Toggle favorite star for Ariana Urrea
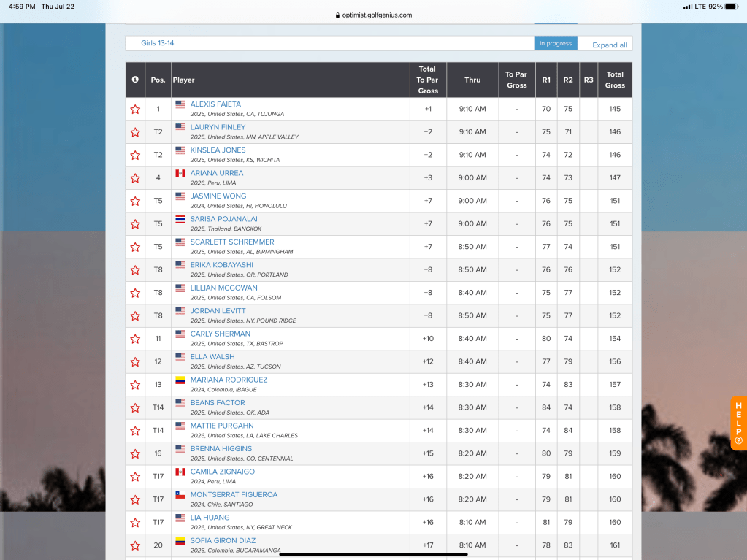This screenshot has height=560, width=747. [x=135, y=178]
